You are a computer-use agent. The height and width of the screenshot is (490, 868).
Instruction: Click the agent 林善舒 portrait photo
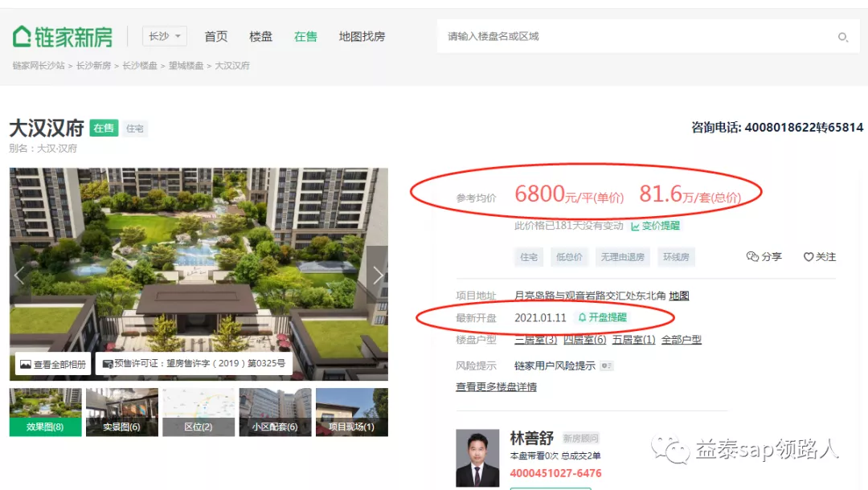[x=477, y=458]
